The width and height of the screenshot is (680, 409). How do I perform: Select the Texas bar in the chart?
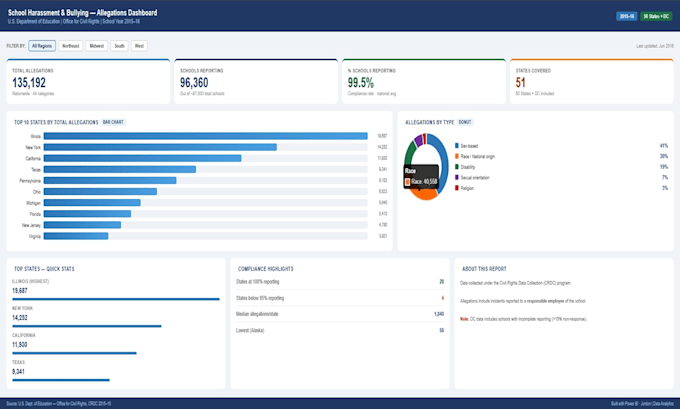(x=120, y=170)
